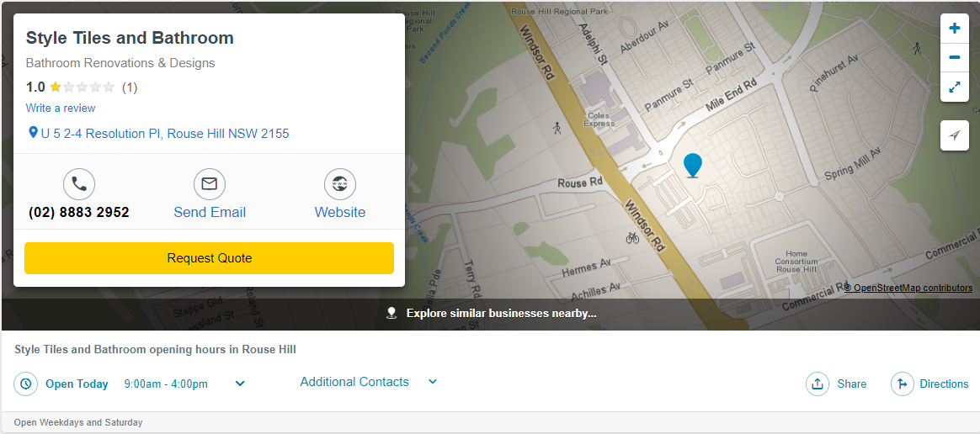Click the Directions label
Screen dimensions: 980x434
point(944,384)
